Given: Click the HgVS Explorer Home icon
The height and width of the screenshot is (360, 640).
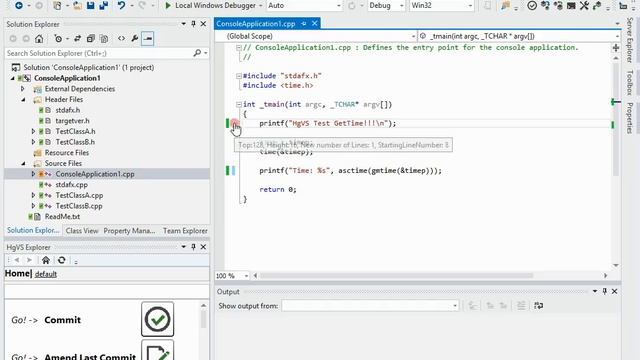Looking at the screenshot, I should 46,260.
